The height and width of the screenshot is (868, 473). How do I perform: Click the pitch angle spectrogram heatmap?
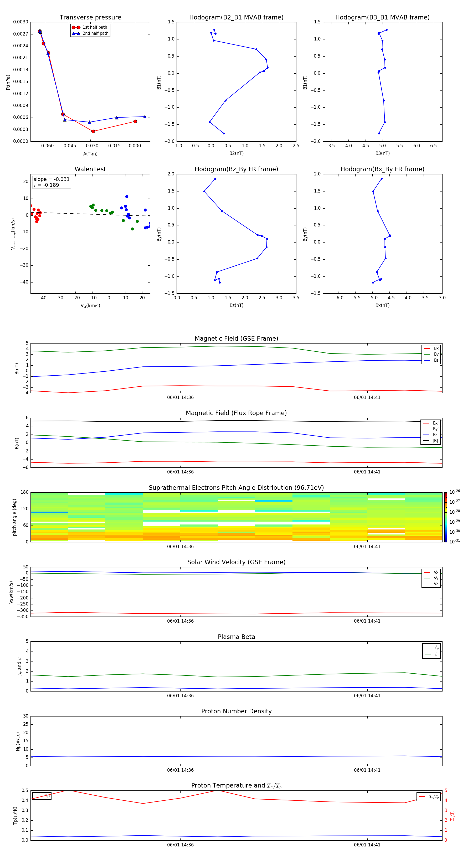[x=236, y=517]
